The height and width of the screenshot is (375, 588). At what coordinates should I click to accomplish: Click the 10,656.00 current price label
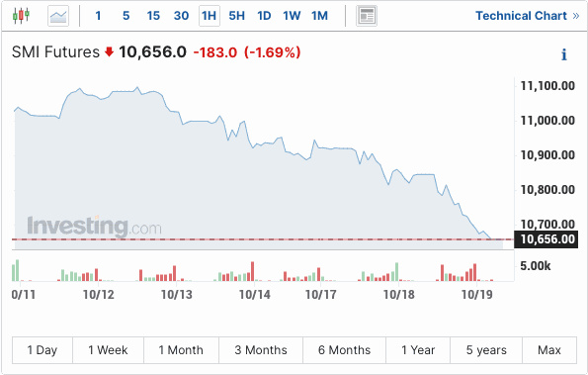pos(546,239)
